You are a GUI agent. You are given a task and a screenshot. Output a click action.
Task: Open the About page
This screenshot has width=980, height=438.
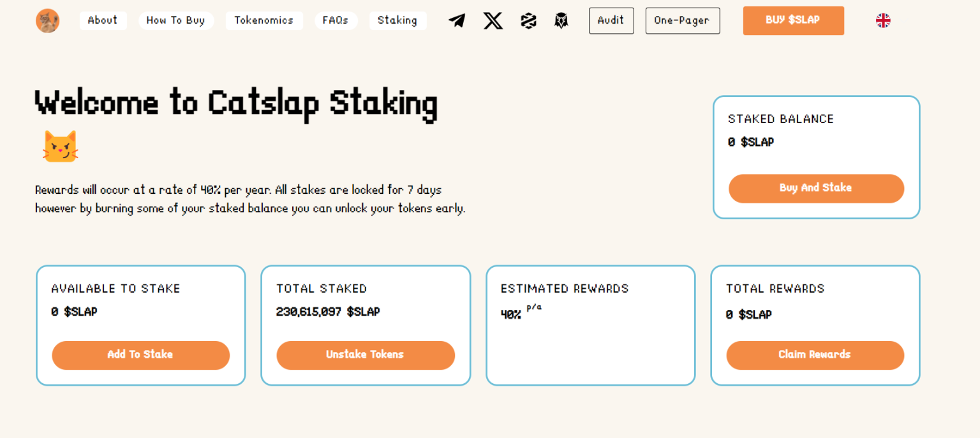pos(103,20)
